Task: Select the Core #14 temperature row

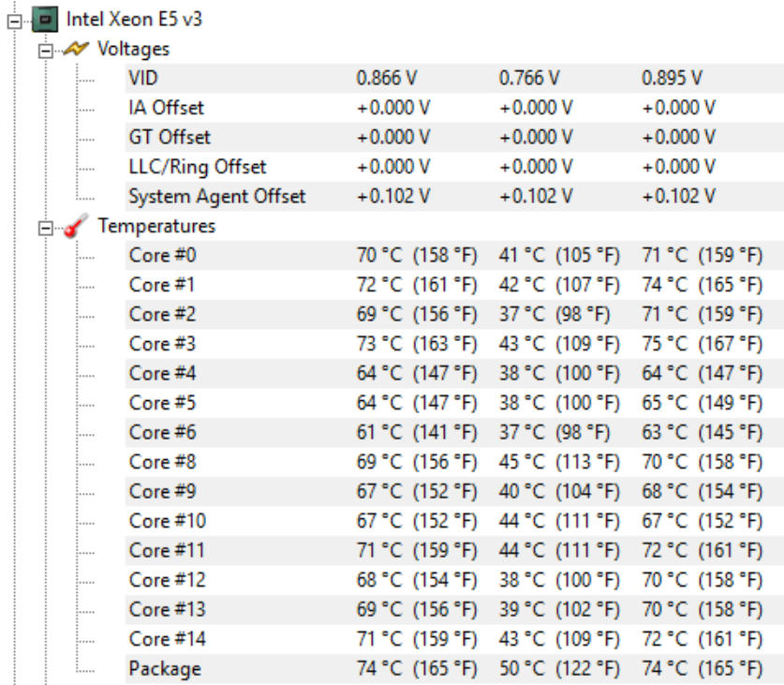Action: coord(454,639)
